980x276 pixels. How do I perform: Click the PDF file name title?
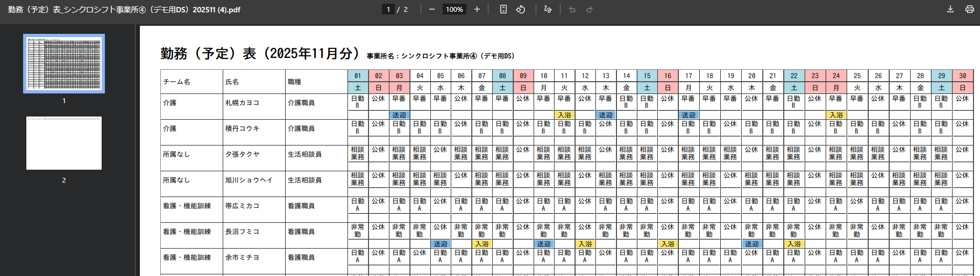click(x=124, y=10)
